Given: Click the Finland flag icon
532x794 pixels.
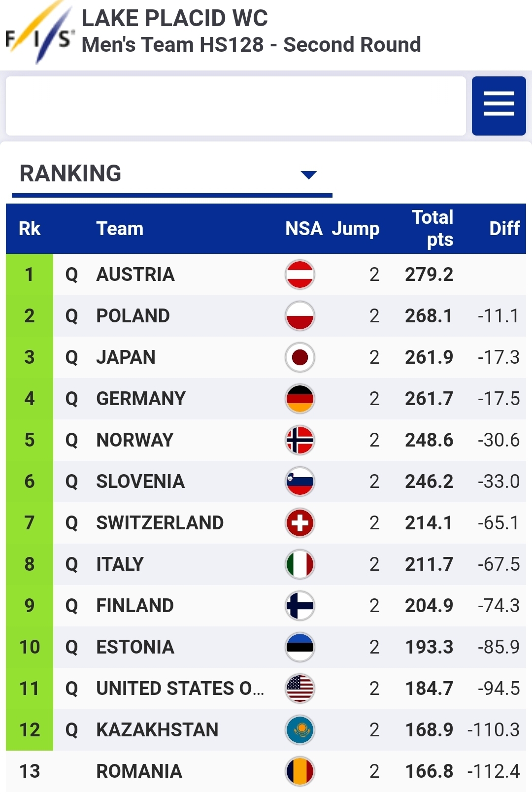Looking at the screenshot, I should tap(300, 606).
